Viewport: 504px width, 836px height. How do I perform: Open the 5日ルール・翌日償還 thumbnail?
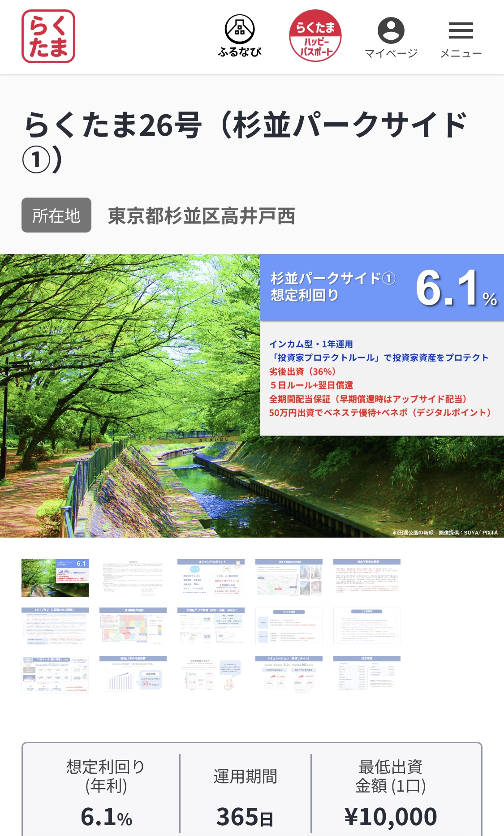[x=55, y=675]
